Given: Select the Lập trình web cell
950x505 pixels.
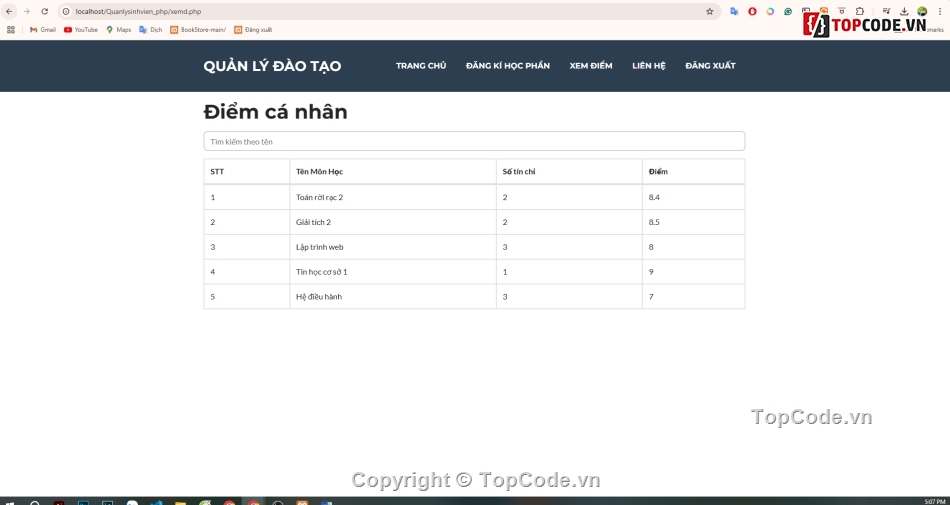Looking at the screenshot, I should click(x=393, y=247).
